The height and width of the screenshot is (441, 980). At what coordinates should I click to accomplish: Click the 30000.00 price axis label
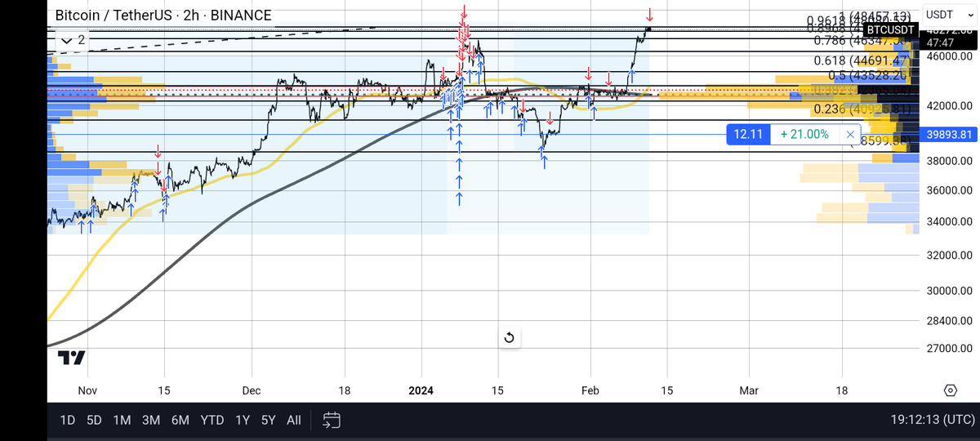coord(949,290)
